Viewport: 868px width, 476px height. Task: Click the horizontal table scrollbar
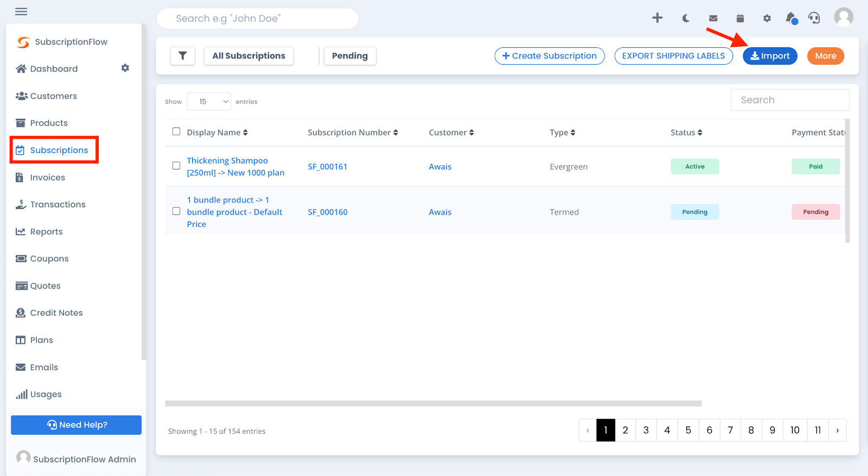(433, 404)
